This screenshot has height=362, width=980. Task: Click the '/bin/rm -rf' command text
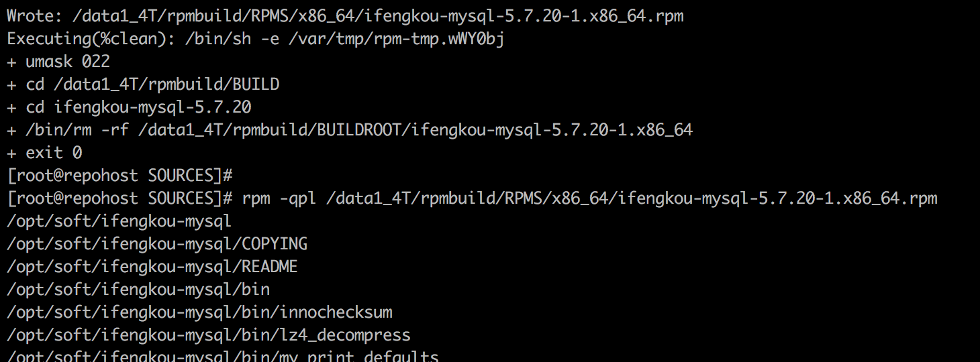(75, 130)
